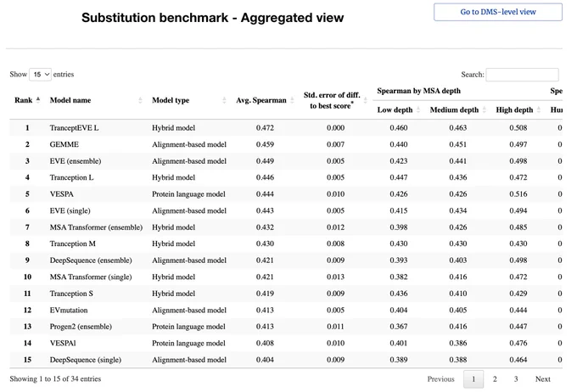The width and height of the screenshot is (577, 392).
Task: Sort High depth column arrows
Action: coord(538,109)
